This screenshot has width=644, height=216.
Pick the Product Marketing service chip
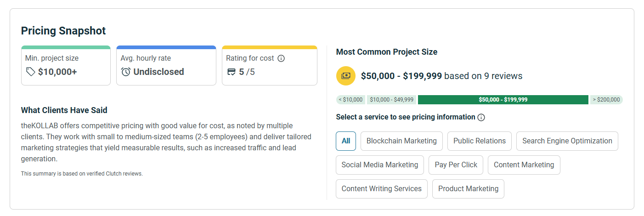tap(468, 189)
